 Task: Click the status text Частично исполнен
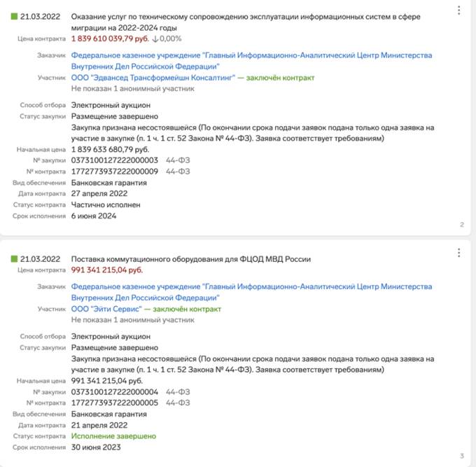(x=106, y=205)
